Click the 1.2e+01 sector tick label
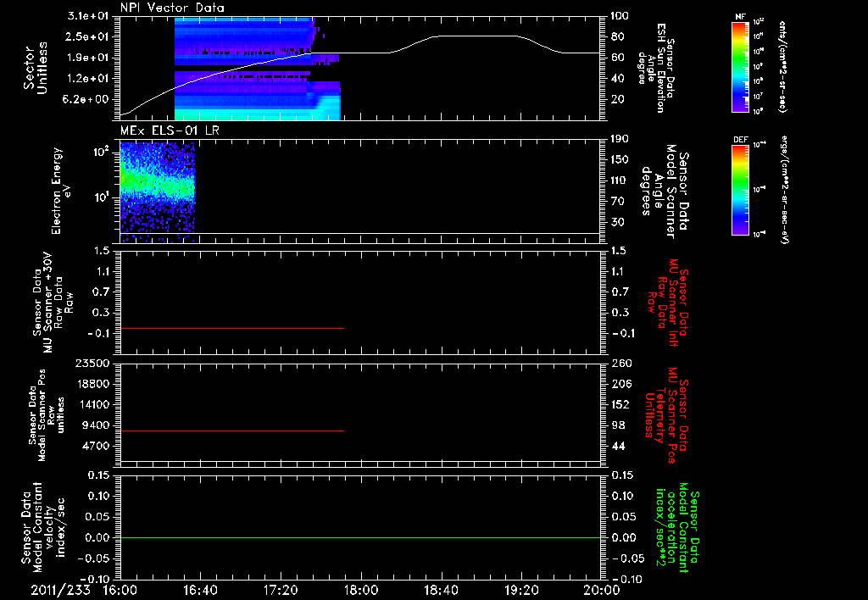868x600 pixels. tap(88, 79)
